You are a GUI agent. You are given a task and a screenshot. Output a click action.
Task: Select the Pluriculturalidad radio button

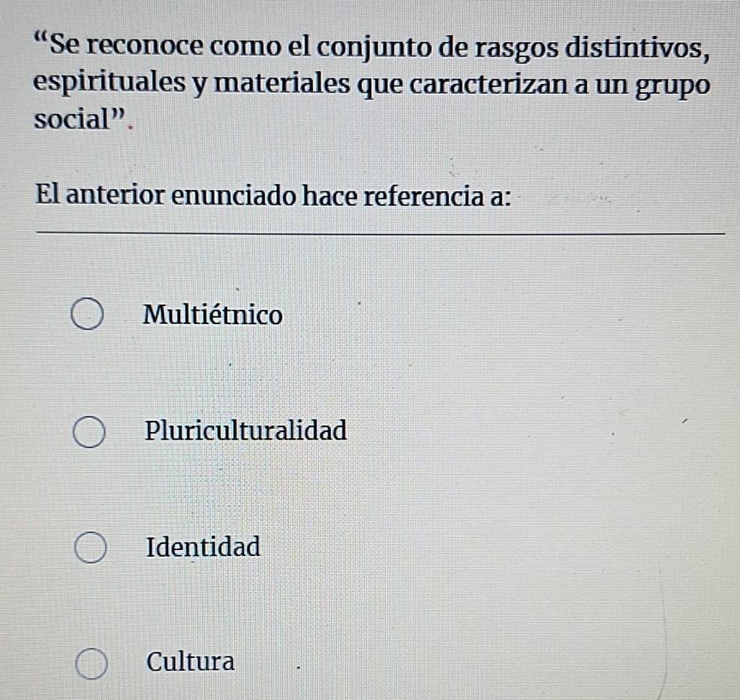tap(89, 433)
